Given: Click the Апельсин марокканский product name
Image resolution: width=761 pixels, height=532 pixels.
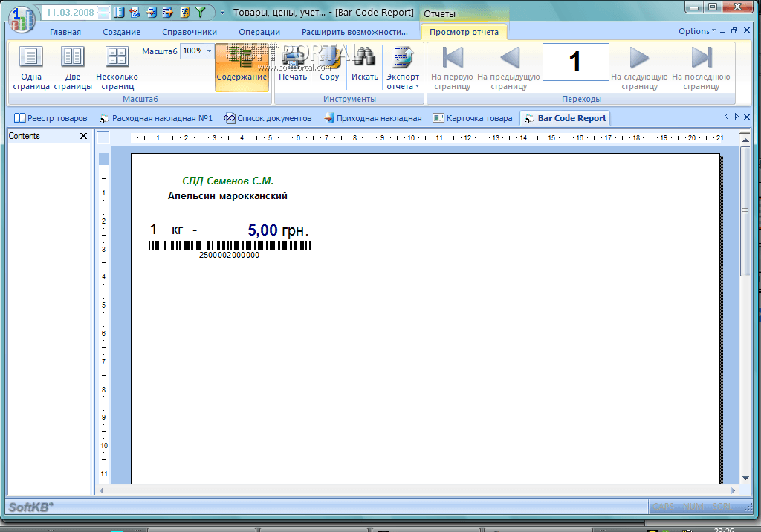Looking at the screenshot, I should click(x=227, y=195).
